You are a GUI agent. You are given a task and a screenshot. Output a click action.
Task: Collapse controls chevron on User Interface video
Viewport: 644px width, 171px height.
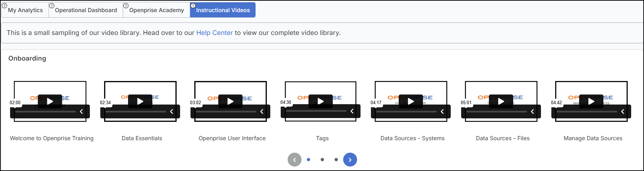tap(262, 111)
